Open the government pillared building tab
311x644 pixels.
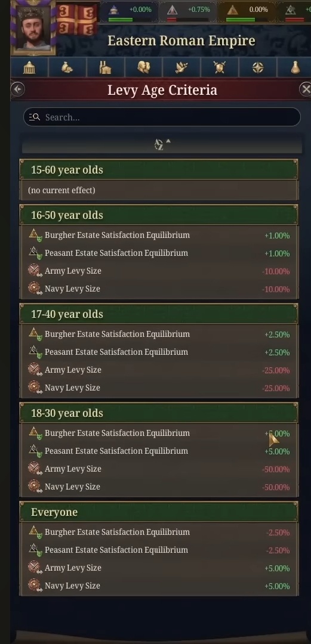click(29, 67)
